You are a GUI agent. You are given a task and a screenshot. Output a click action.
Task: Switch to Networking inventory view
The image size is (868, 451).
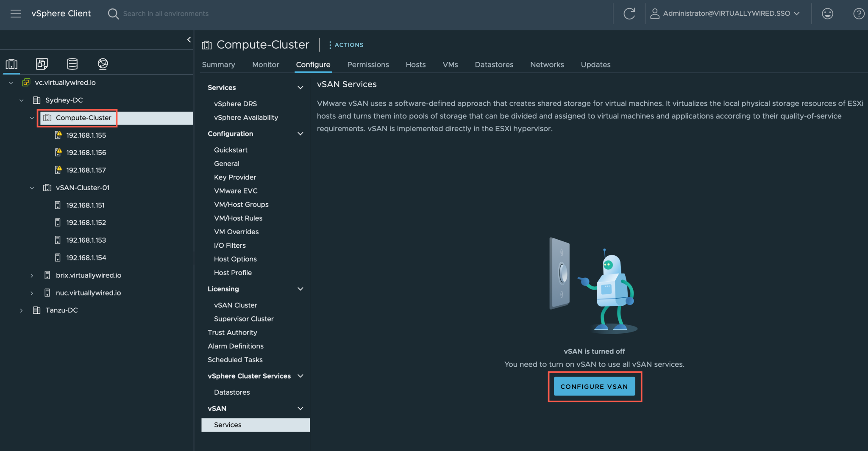point(103,64)
